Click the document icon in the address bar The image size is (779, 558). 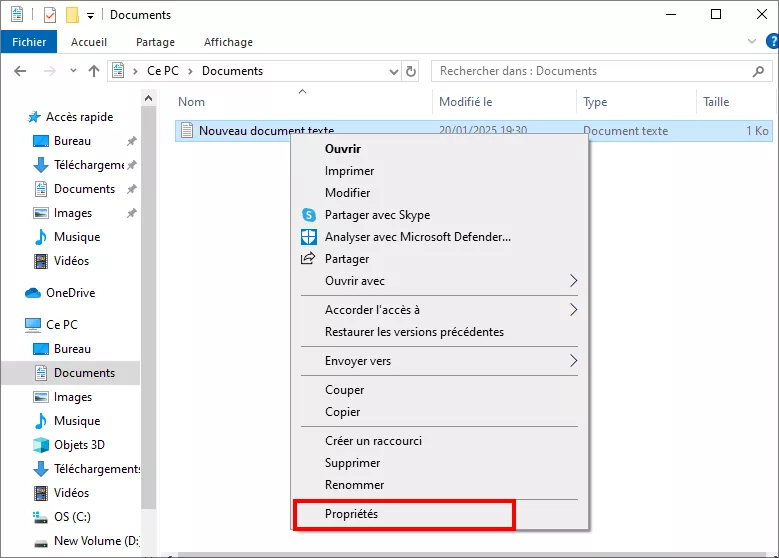point(118,71)
